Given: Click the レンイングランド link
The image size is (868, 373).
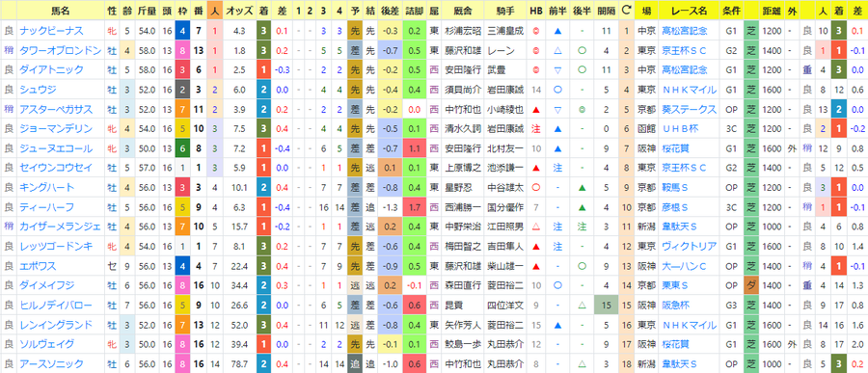Looking at the screenshot, I should pyautogui.click(x=56, y=325).
